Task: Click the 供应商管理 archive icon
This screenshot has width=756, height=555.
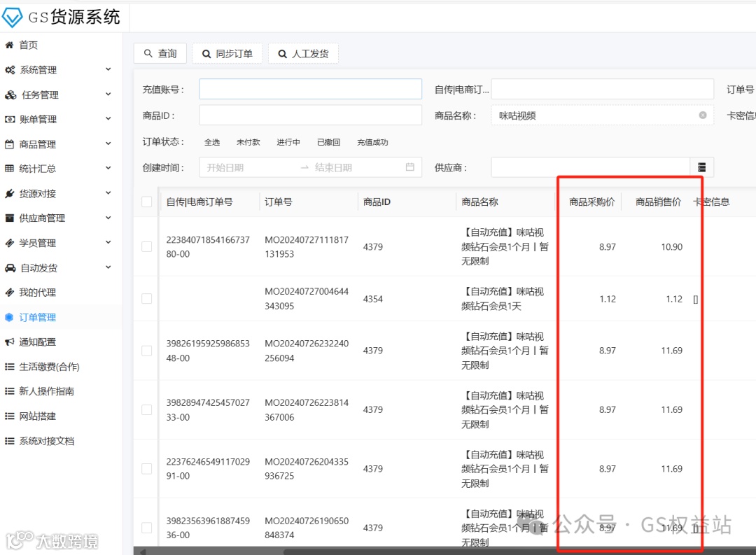Action: point(9,218)
